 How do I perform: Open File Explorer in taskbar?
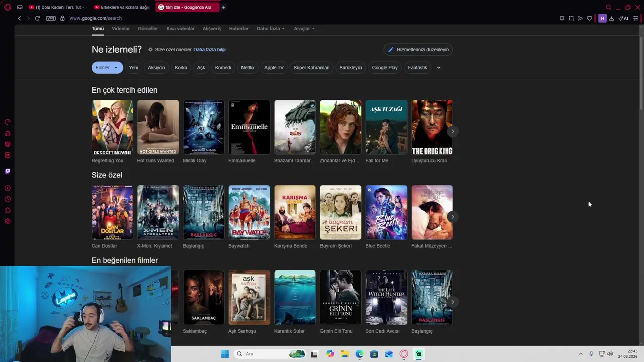(345, 354)
